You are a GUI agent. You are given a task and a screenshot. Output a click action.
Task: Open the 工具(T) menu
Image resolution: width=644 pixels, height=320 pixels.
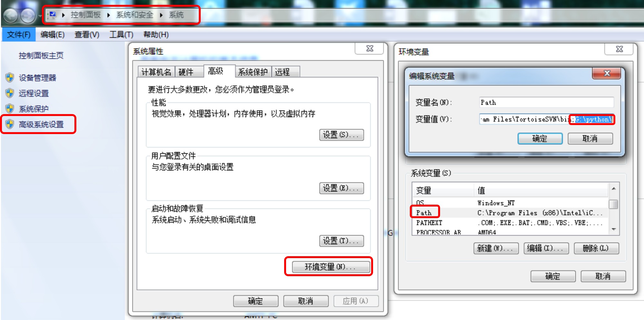(x=121, y=34)
